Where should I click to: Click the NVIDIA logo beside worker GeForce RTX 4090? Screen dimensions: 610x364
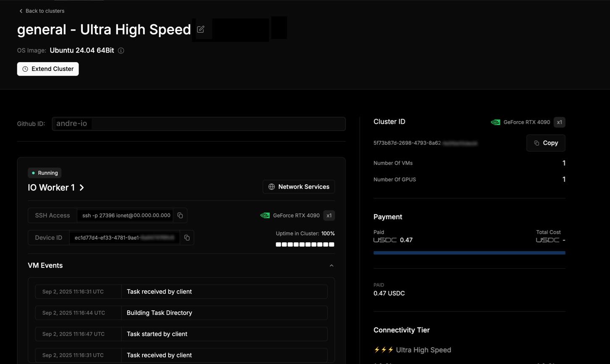pyautogui.click(x=265, y=215)
